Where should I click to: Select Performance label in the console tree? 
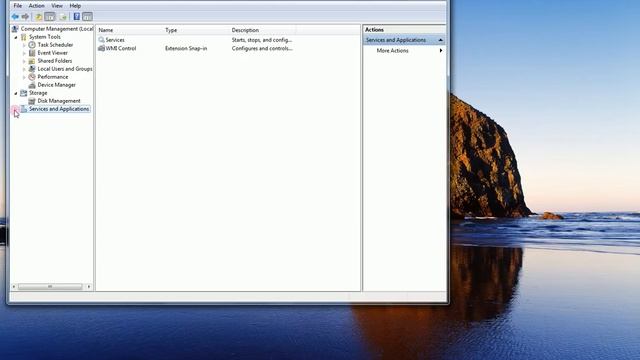coord(53,77)
